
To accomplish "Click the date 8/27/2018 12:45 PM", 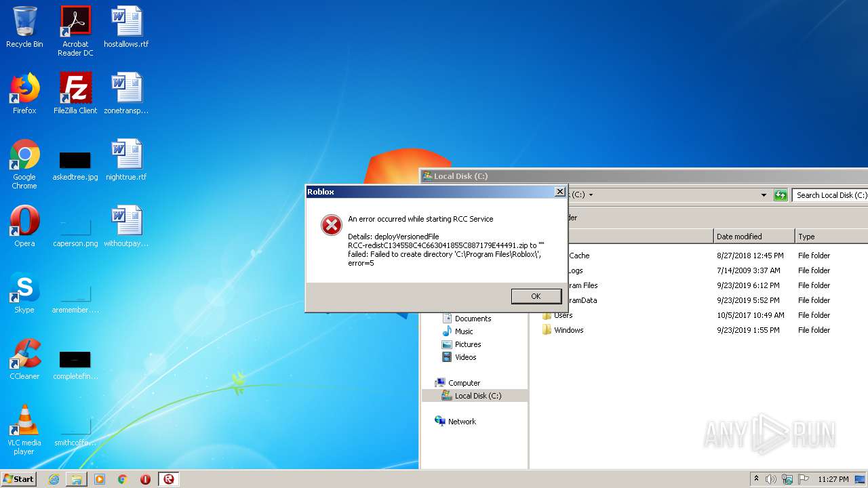I will coord(750,256).
